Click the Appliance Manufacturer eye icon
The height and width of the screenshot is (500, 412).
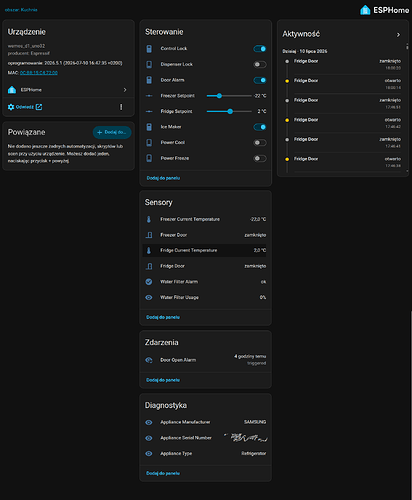[149, 422]
